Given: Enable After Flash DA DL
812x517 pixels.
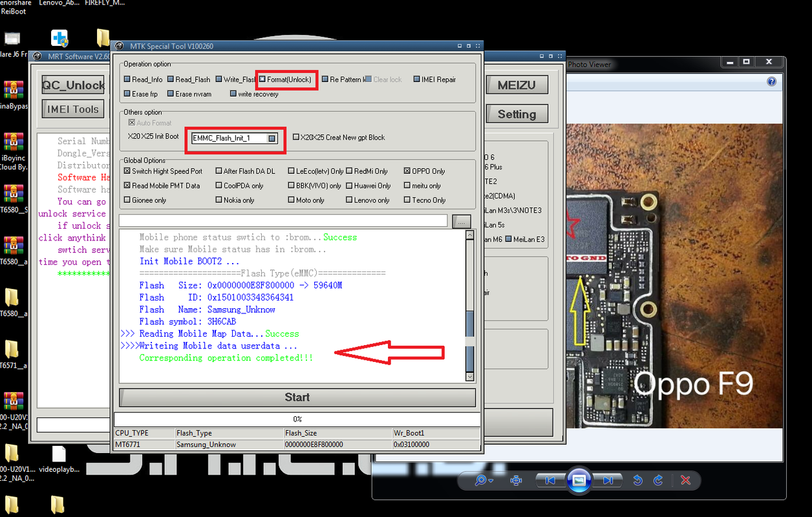Looking at the screenshot, I should (219, 171).
